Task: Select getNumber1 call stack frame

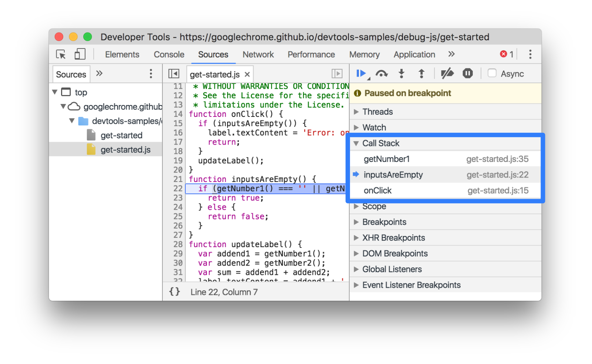Action: pos(387,159)
